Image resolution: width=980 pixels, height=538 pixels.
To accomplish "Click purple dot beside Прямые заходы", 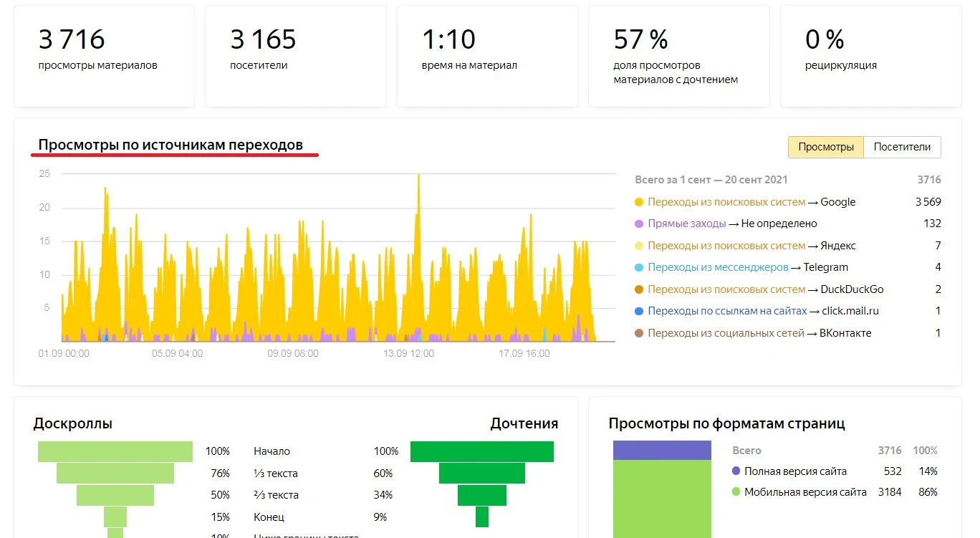I will [x=639, y=224].
